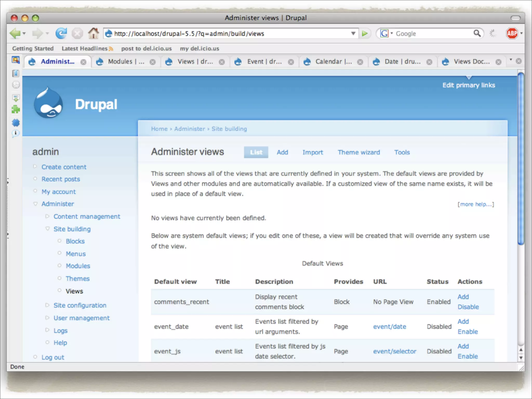Viewport: 532px width, 399px height.
Task: Open the Getting Started bookmark
Action: coord(33,49)
